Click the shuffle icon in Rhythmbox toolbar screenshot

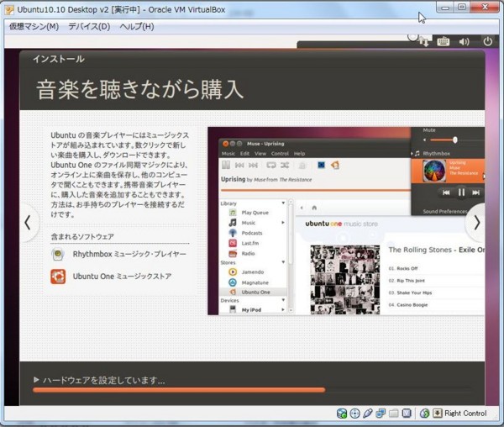[x=285, y=166]
